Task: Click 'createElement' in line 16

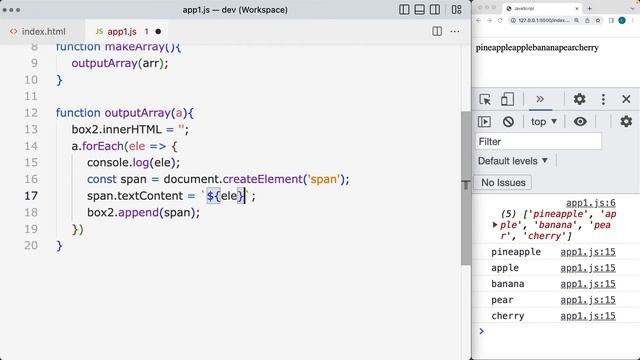Action: coord(263,179)
